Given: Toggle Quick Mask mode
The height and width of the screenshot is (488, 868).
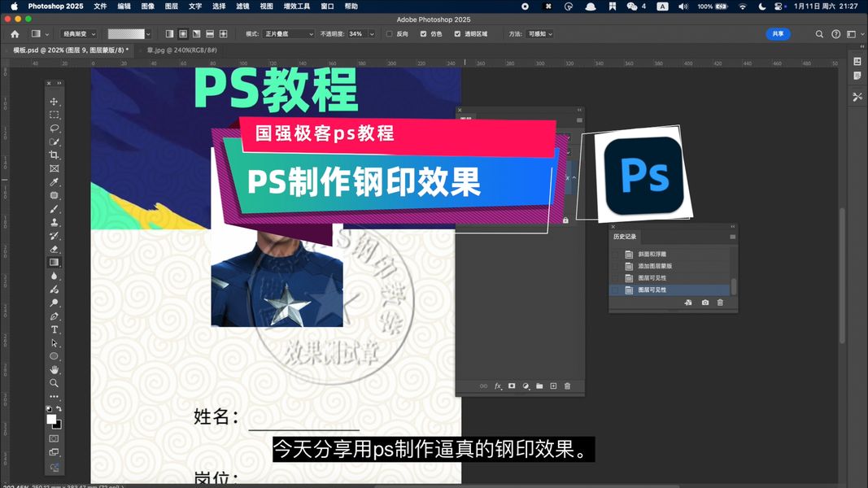Looking at the screenshot, I should pyautogui.click(x=54, y=438).
